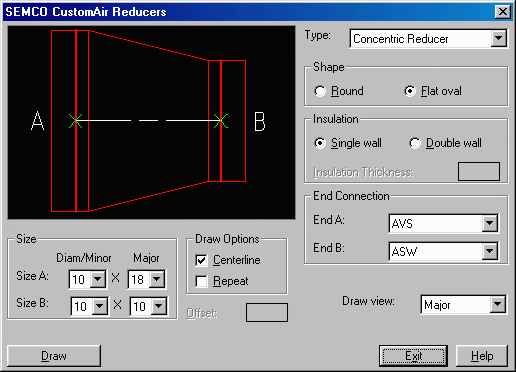Click the 'Size A:' label
The width and height of the screenshot is (516, 372).
point(32,276)
